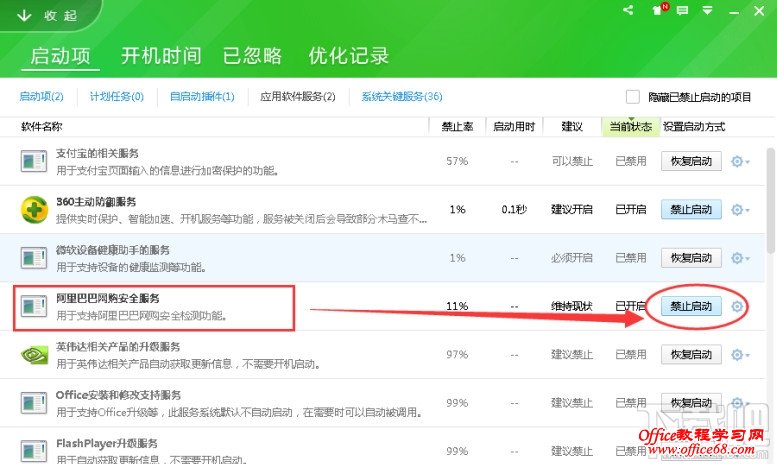Open the main menu dropdown arrow in title bar
Screen dimensions: 777x464
[707, 10]
